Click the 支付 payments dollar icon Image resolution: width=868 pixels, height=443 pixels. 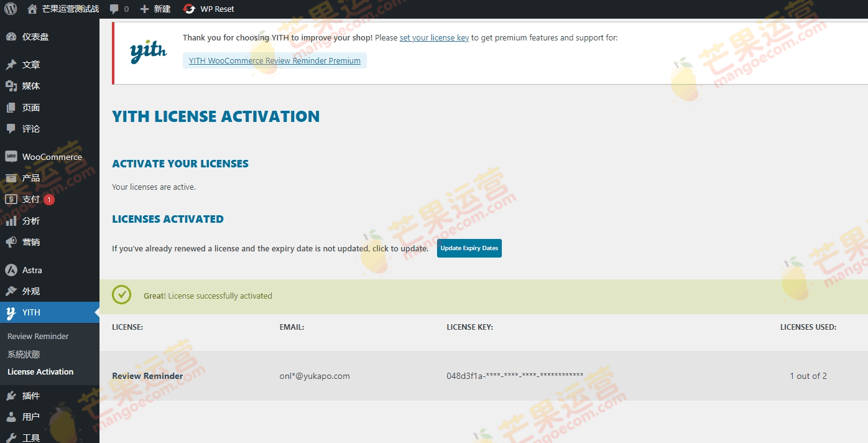tap(11, 199)
